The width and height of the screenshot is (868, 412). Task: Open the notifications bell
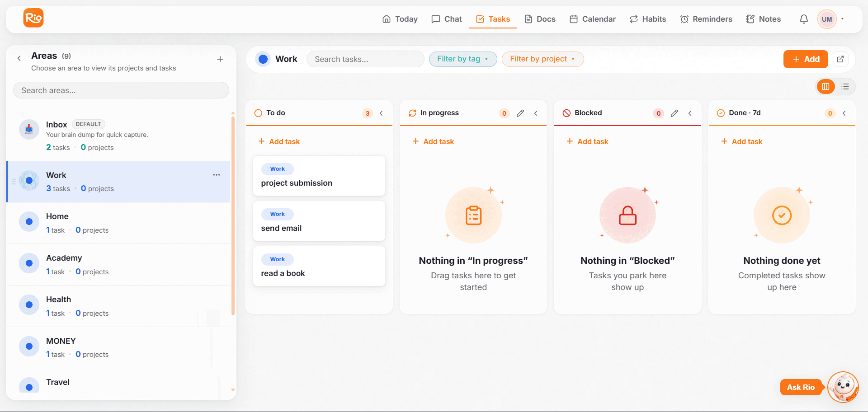[x=804, y=19]
